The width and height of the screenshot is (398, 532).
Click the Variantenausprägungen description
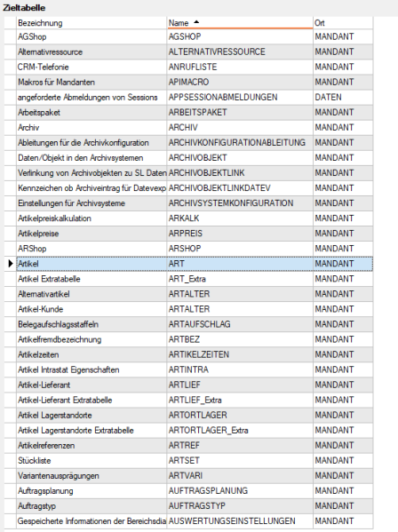(x=92, y=476)
